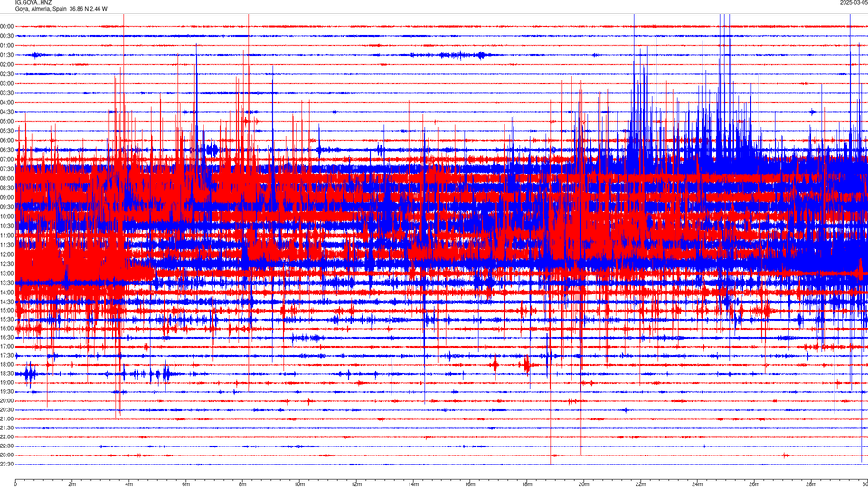Click the 6m tick on the minute axis
This screenshot has width=868, height=488.
[x=185, y=484]
